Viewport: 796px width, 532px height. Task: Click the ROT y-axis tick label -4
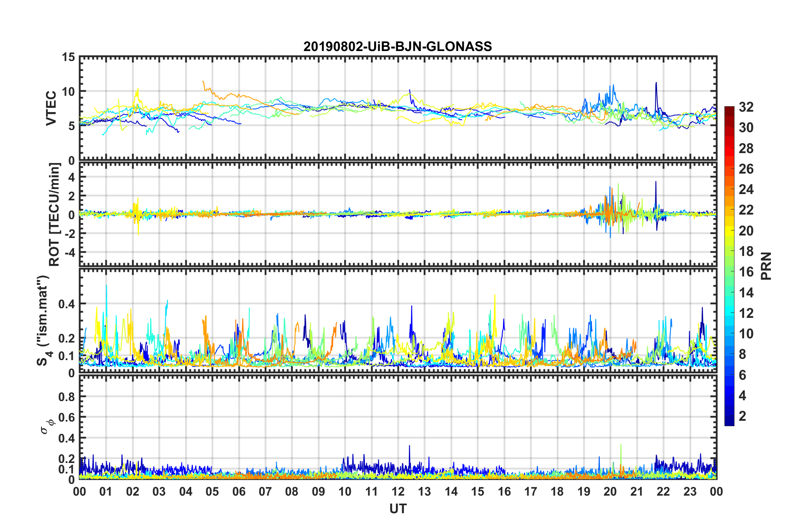[69, 252]
